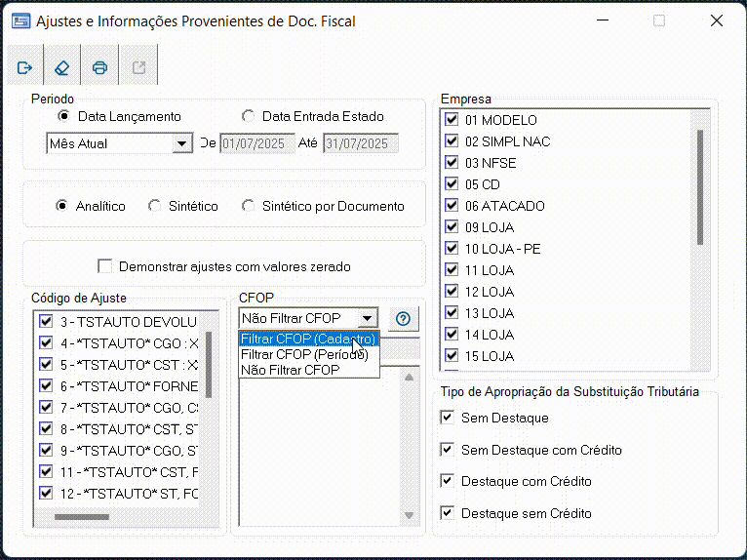Click the export icon in the toolbar

[x=138, y=67]
